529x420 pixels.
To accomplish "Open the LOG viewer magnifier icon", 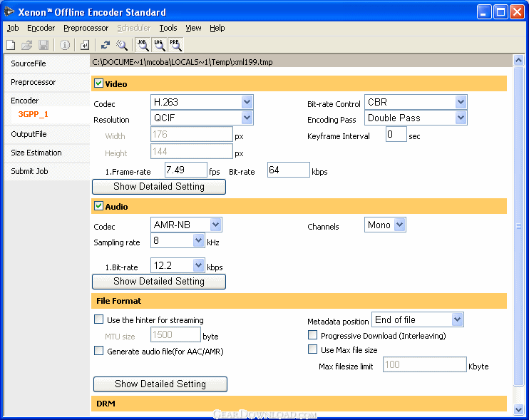I will click(159, 45).
